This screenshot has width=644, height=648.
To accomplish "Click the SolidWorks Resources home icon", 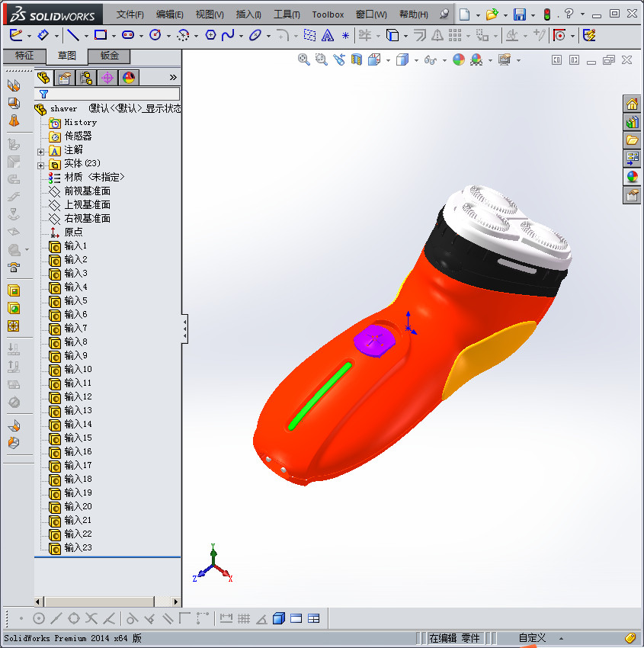I will 632,104.
